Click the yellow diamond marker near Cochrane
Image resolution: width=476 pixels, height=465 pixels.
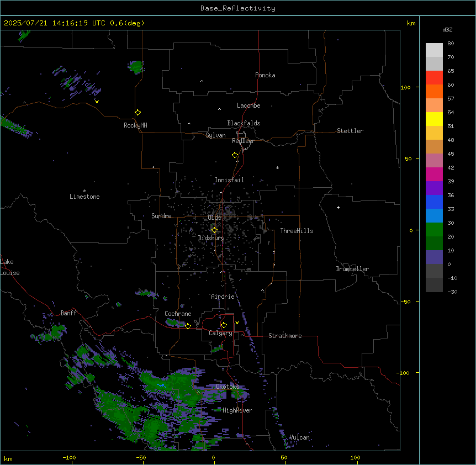tap(188, 326)
